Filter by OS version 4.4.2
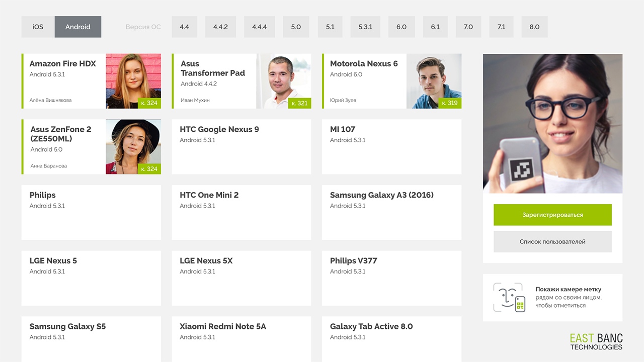 [x=220, y=27]
